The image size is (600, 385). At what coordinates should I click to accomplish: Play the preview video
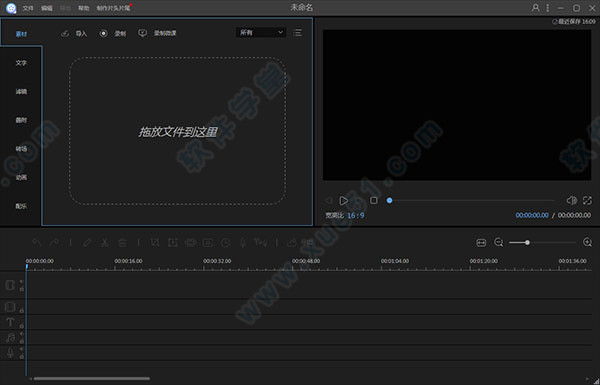344,201
